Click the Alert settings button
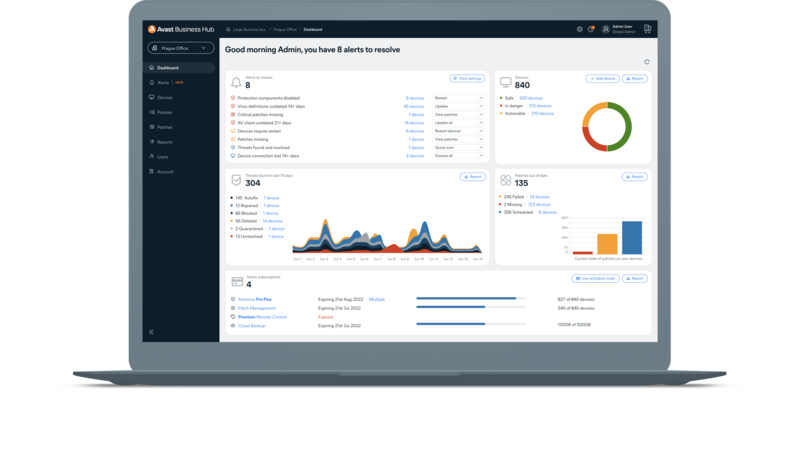800x458 pixels. pos(467,78)
